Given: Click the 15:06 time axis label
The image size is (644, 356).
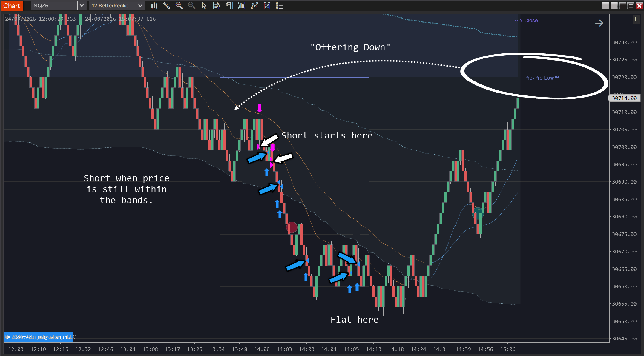Looking at the screenshot, I should (507, 349).
